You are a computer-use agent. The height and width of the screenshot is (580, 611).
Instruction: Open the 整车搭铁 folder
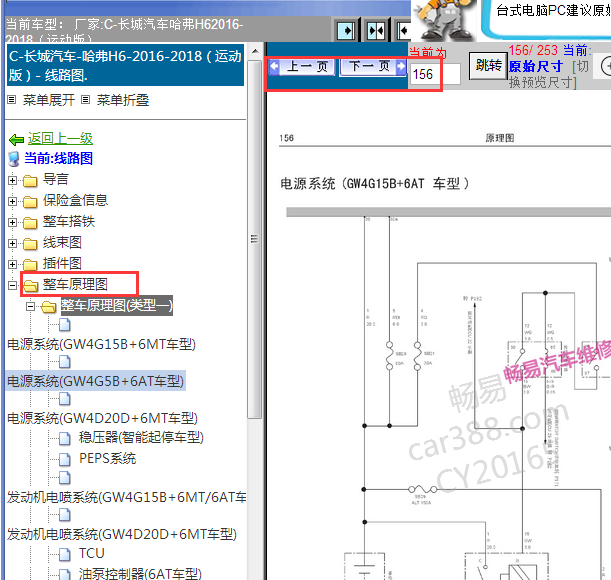(69, 221)
